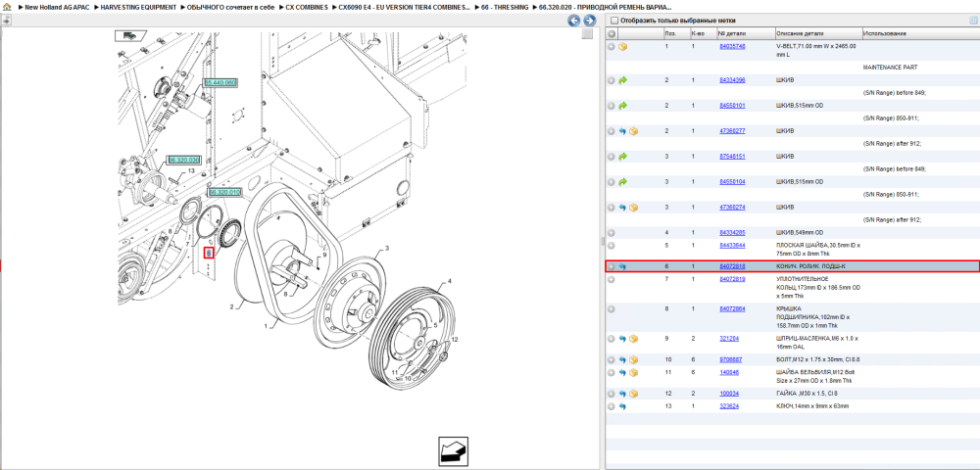Click blue arrow icon in row 323624
This screenshot has height=470, width=980.
click(x=622, y=406)
